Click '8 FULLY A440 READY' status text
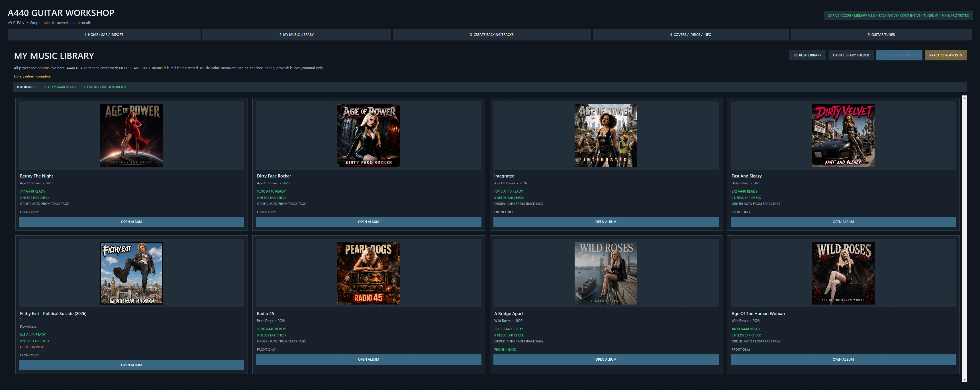 [60, 87]
